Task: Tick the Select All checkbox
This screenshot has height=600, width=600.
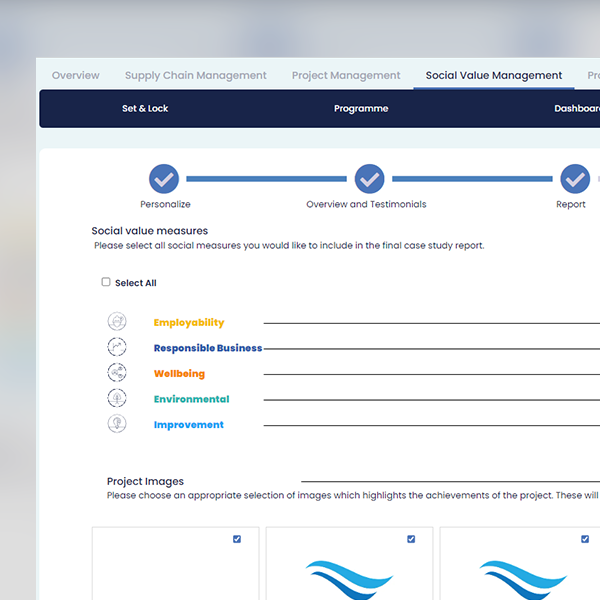Action: tap(106, 282)
